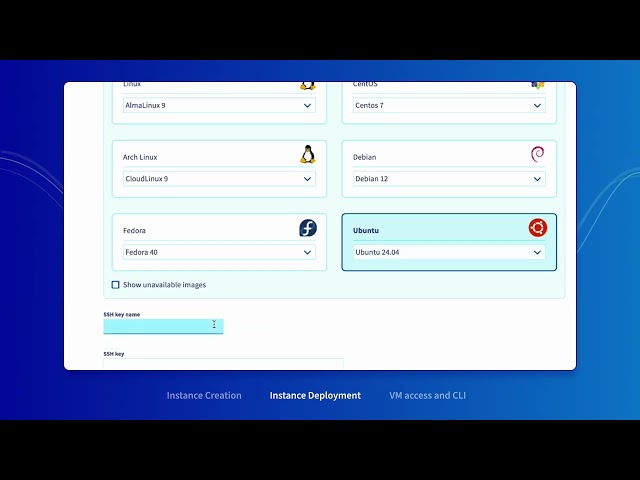Image resolution: width=640 pixels, height=480 pixels.
Task: Select the Instance Deployment tab
Action: [x=315, y=396]
